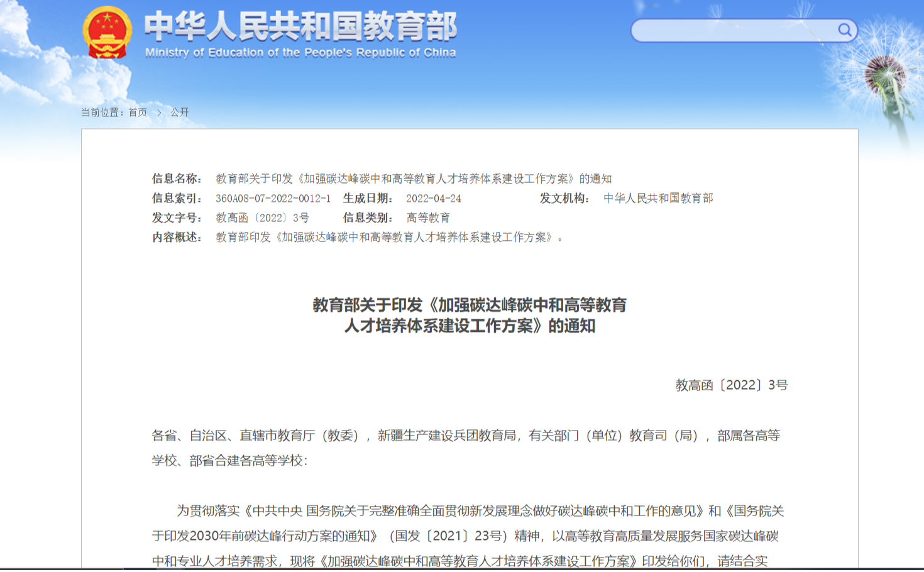Click the 发文字号 value in the info table

[x=262, y=218]
